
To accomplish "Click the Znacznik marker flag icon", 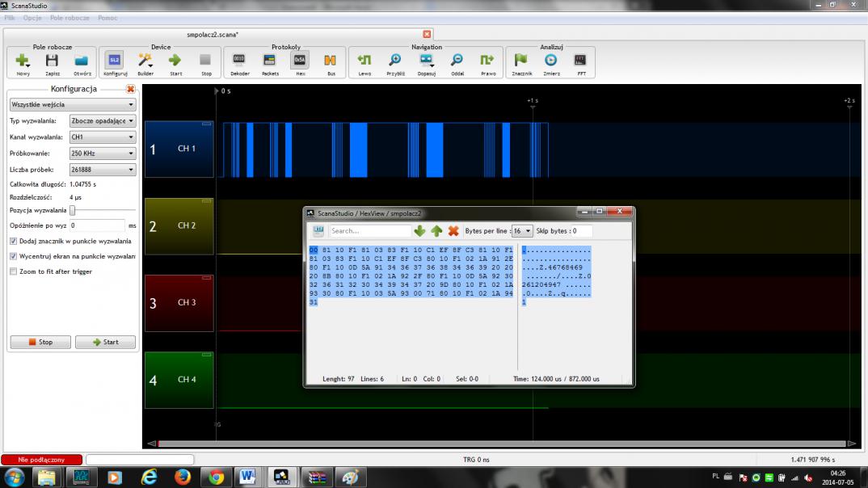I will (521, 61).
